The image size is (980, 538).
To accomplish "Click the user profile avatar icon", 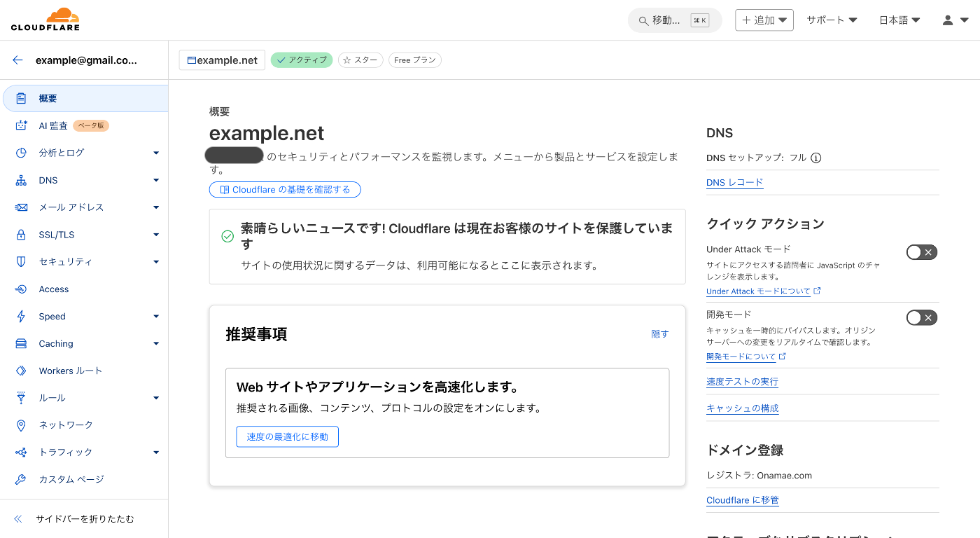I will coord(948,20).
